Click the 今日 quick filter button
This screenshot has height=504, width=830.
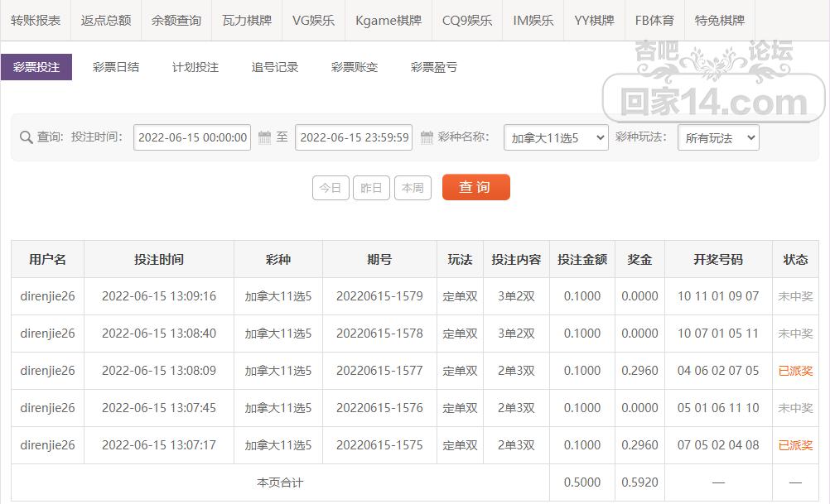point(331,188)
